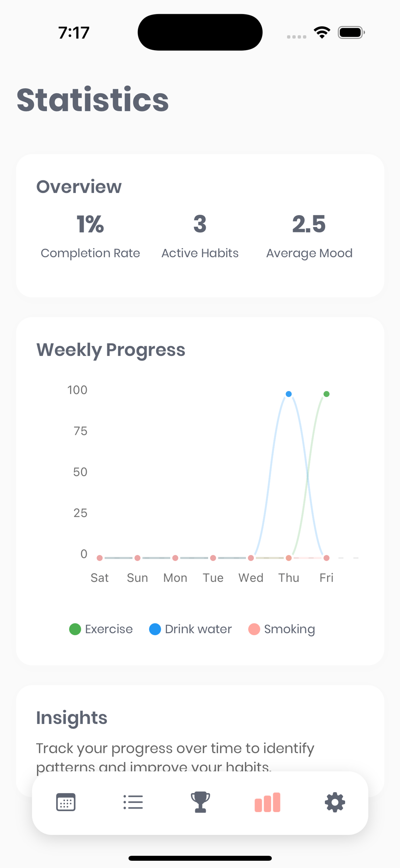
Task: Tap the Wed label on chart axis
Action: 251,577
